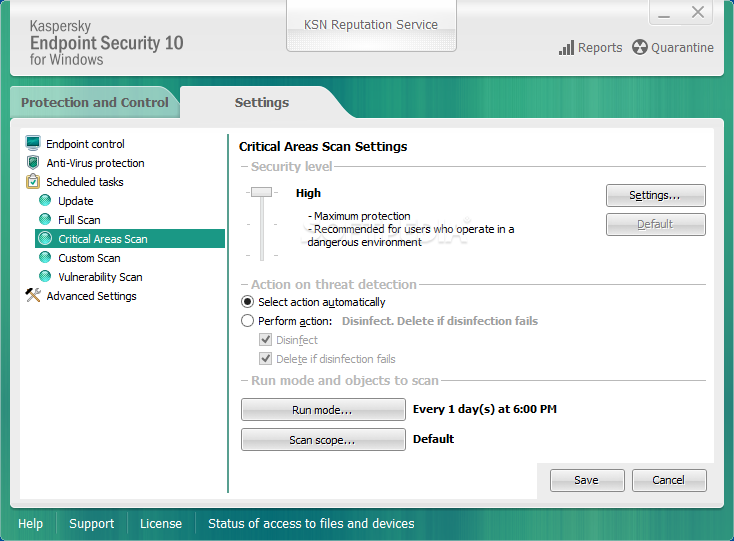The height and width of the screenshot is (541, 734).
Task: Click the Critical Areas Scan globe icon
Action: tap(45, 239)
